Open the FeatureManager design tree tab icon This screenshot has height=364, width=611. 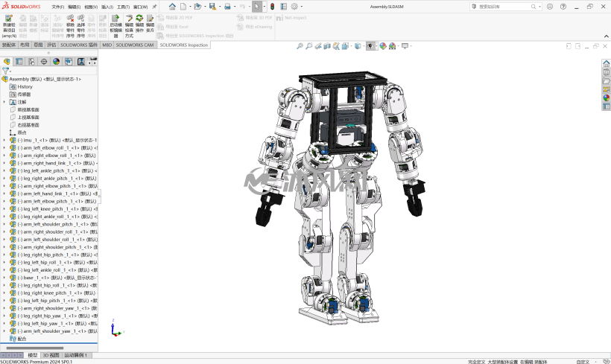point(7,62)
